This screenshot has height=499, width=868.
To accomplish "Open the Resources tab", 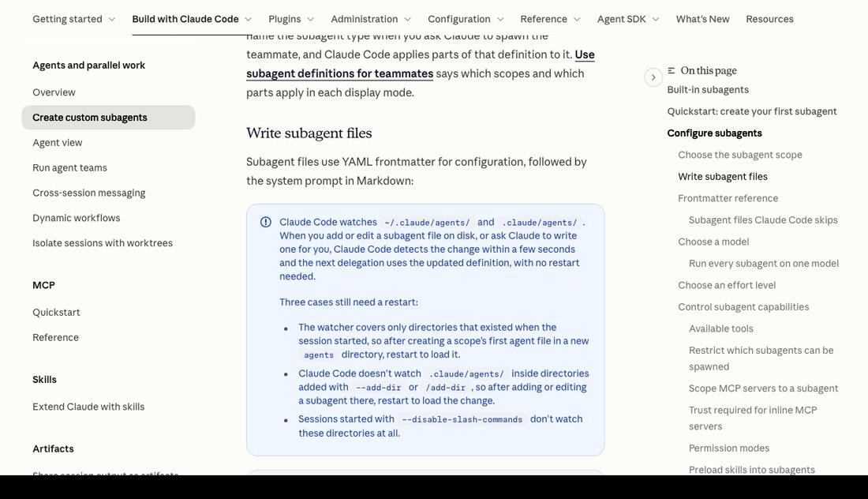I will (x=769, y=19).
